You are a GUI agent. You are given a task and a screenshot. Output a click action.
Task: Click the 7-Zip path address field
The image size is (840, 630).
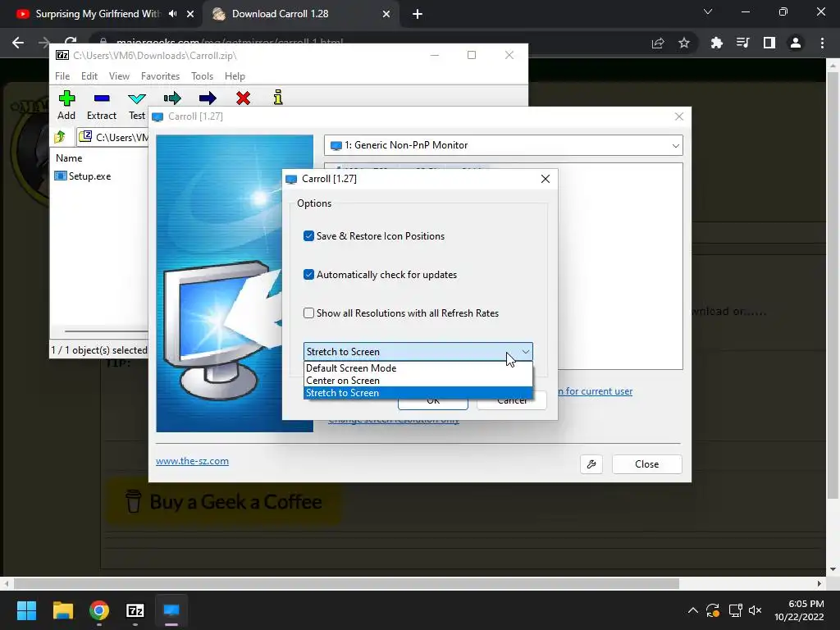click(x=113, y=138)
